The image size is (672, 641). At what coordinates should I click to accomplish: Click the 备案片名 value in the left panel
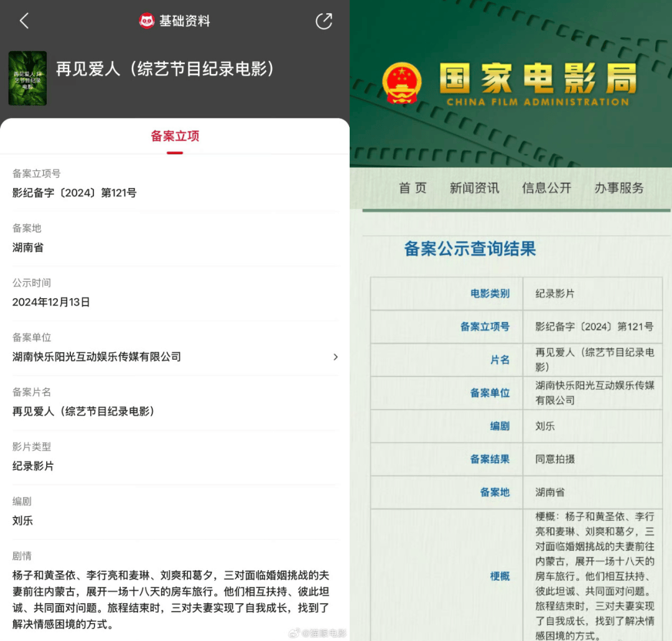[83, 411]
